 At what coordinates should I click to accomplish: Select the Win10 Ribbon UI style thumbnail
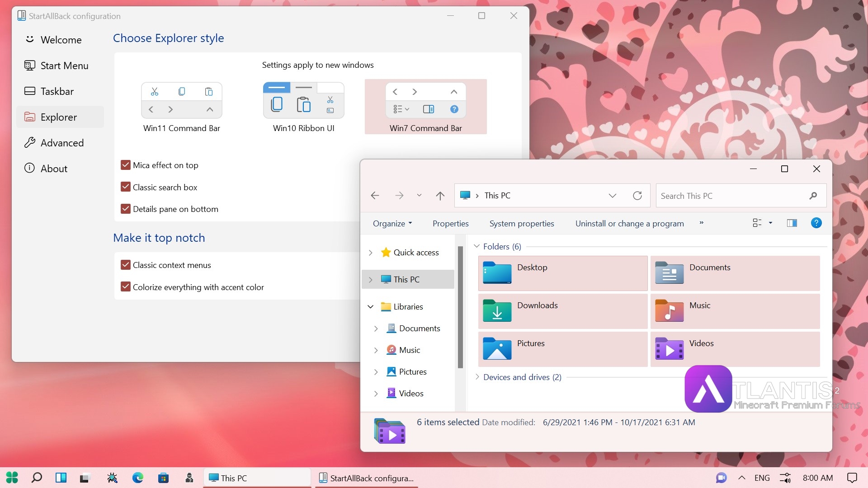(x=304, y=100)
